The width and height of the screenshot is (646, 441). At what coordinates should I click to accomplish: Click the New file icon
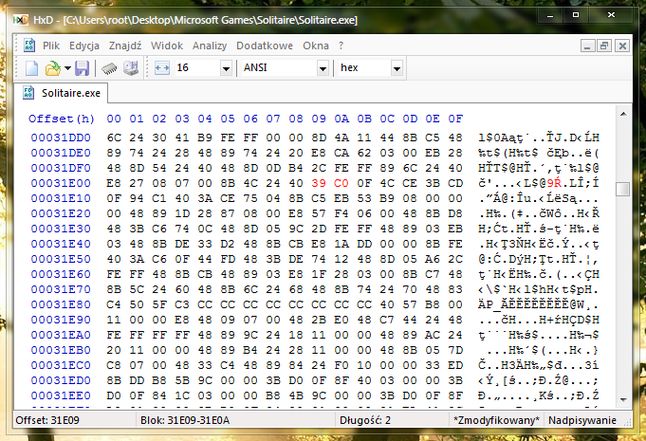[32, 68]
